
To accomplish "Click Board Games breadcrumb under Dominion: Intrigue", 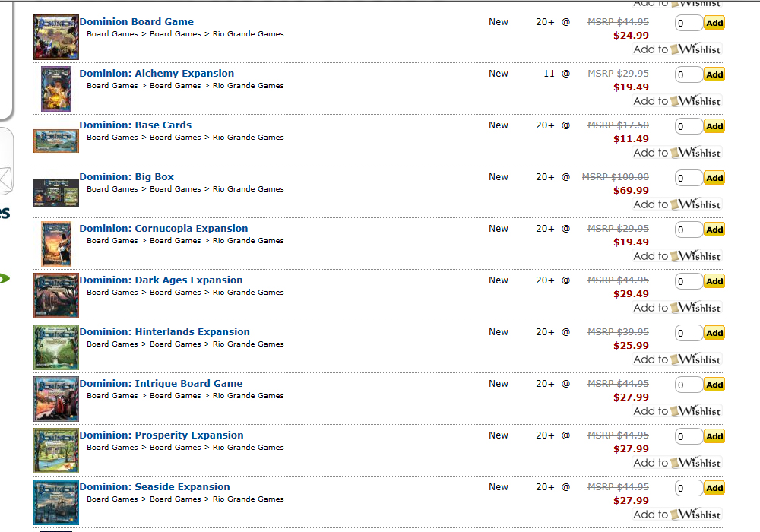I will point(112,395).
